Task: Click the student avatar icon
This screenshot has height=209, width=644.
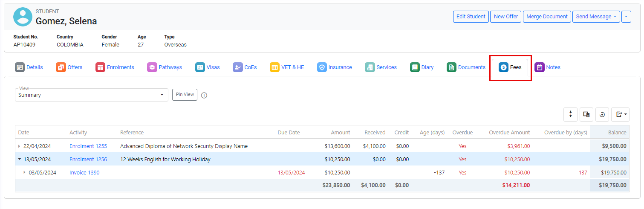Action: pos(23,17)
